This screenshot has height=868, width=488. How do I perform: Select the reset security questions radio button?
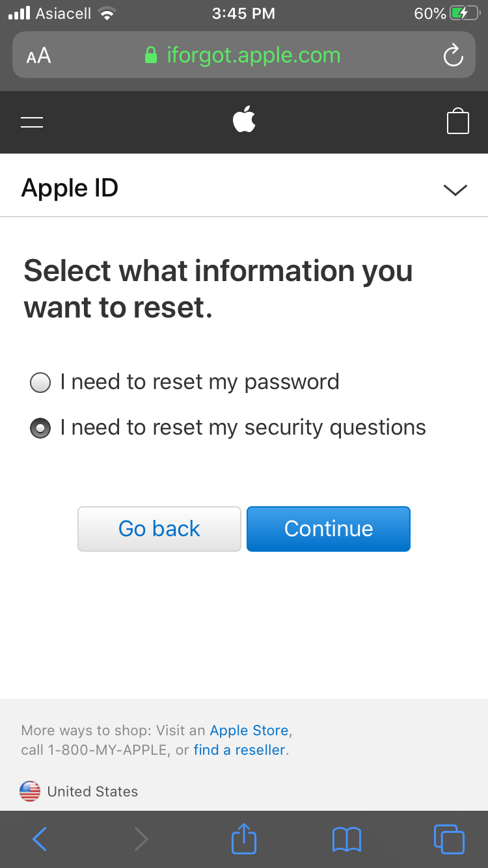pyautogui.click(x=40, y=428)
